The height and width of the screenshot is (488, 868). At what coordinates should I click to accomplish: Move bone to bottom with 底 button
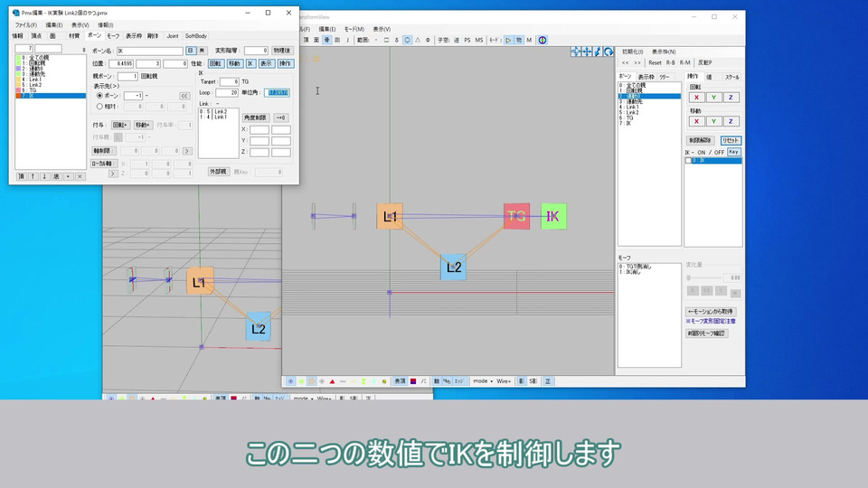[x=56, y=176]
